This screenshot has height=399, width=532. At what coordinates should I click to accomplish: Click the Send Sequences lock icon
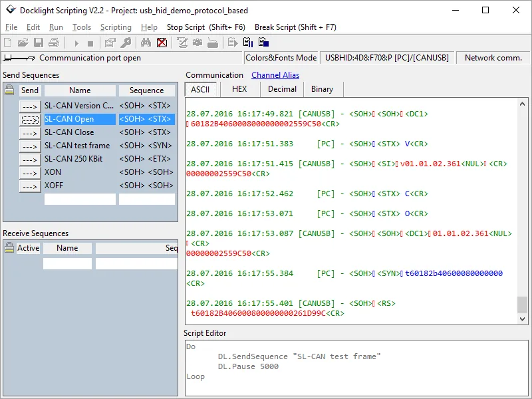point(9,90)
